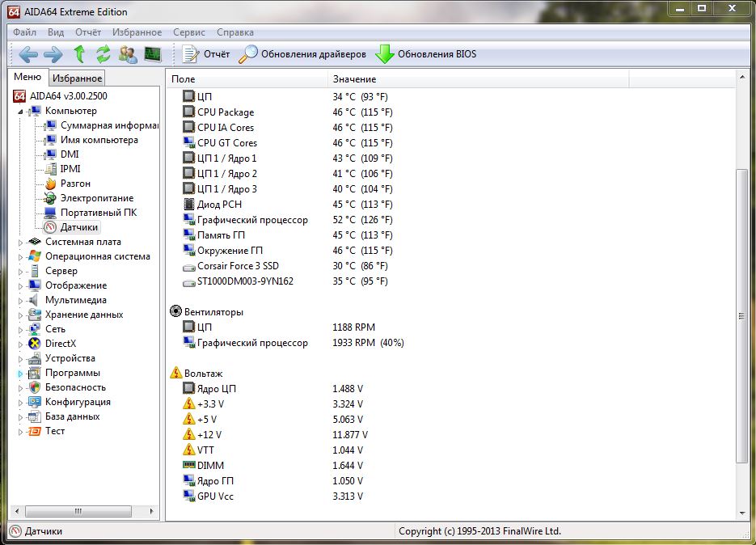Open the Сервис menu

point(189,32)
